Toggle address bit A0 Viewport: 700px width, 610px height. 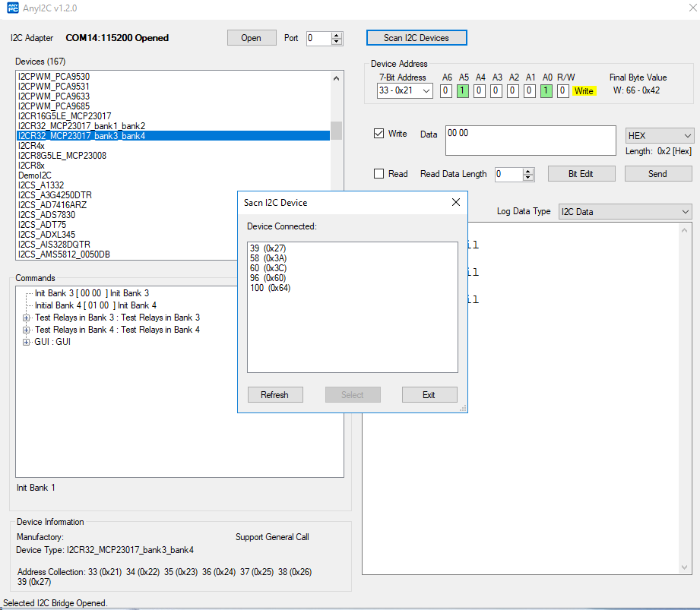click(546, 90)
